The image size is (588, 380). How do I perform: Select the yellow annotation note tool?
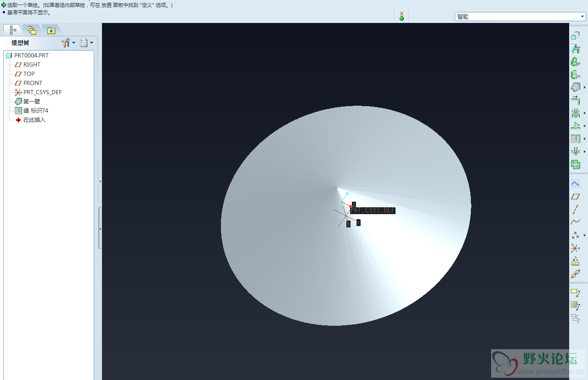575,292
